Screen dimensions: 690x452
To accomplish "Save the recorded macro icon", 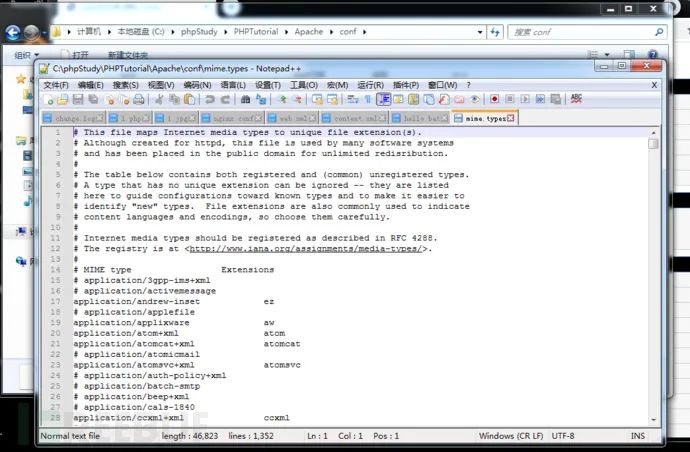I will pyautogui.click(x=555, y=99).
